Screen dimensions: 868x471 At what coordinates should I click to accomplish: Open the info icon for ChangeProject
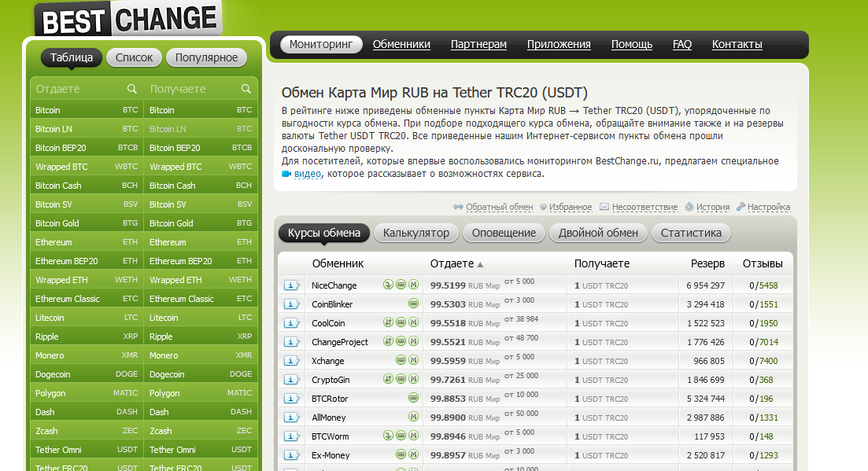(x=291, y=341)
